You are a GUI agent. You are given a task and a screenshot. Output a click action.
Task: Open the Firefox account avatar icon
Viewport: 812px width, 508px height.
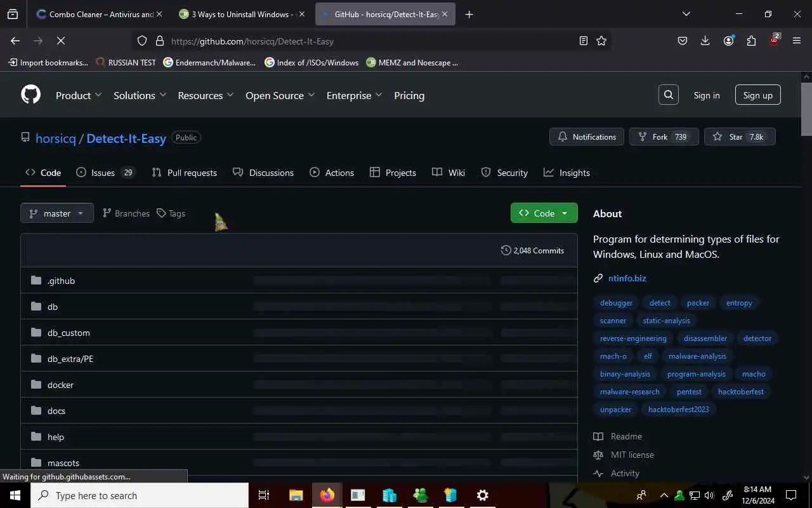click(728, 41)
